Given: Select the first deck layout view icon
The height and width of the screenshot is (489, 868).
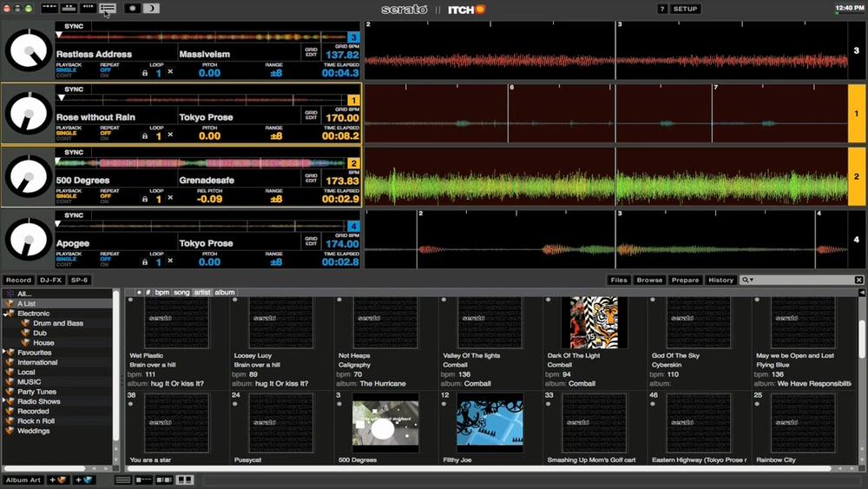Looking at the screenshot, I should (49, 9).
